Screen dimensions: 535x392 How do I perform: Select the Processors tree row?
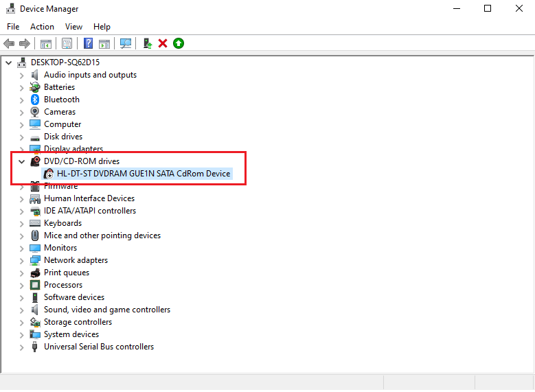click(63, 285)
